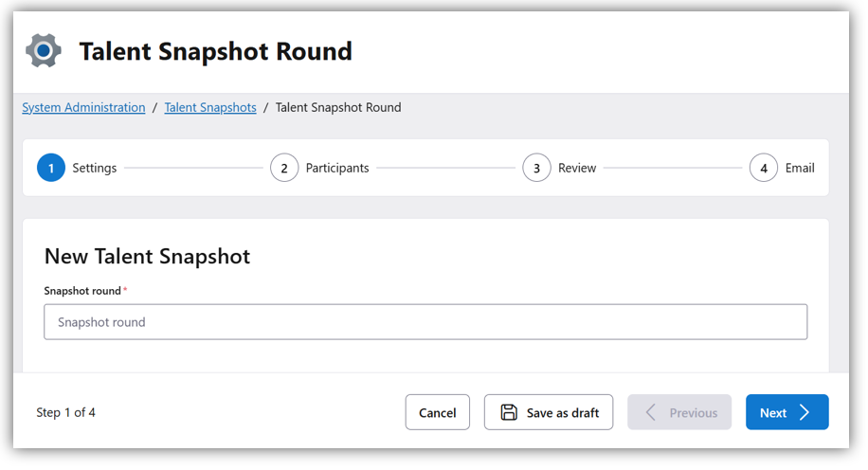Select the step 3 numbered circle
The width and height of the screenshot is (868, 470).
point(536,168)
